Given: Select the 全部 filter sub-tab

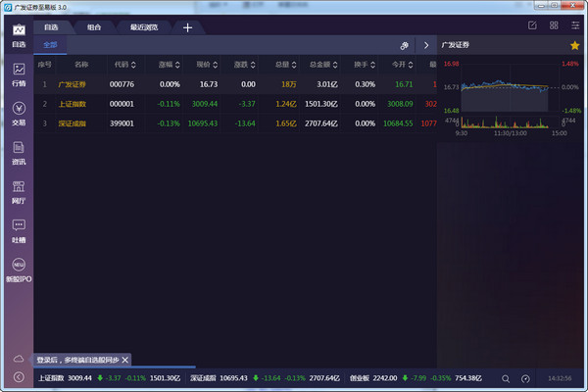Looking at the screenshot, I should click(51, 45).
